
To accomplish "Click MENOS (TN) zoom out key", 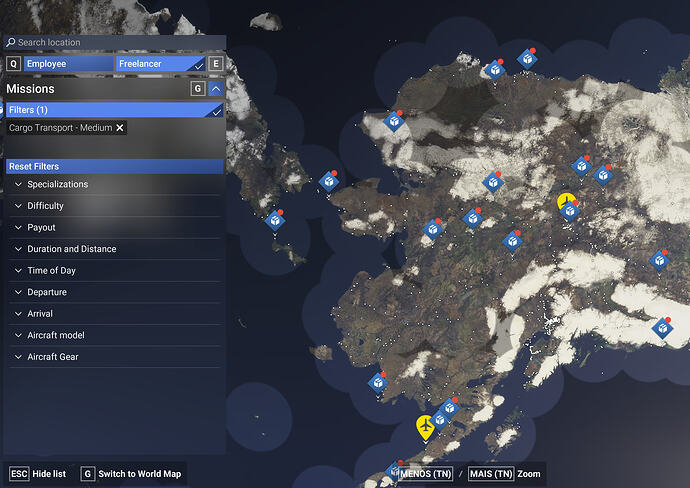I will (426, 474).
